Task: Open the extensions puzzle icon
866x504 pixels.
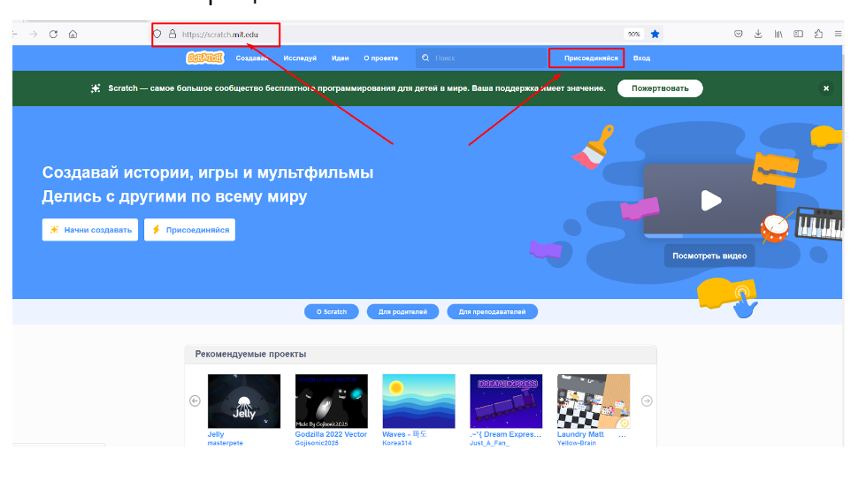Action: click(x=818, y=34)
